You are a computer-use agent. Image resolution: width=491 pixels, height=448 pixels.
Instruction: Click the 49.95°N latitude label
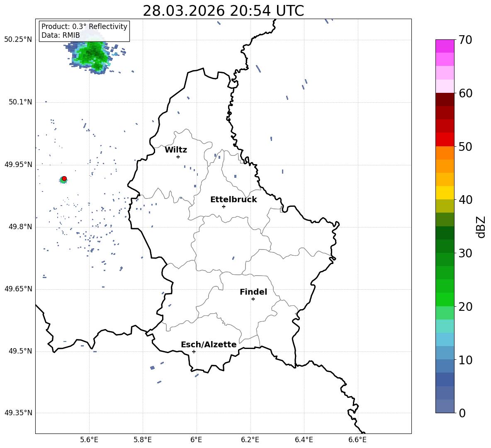[x=18, y=164]
